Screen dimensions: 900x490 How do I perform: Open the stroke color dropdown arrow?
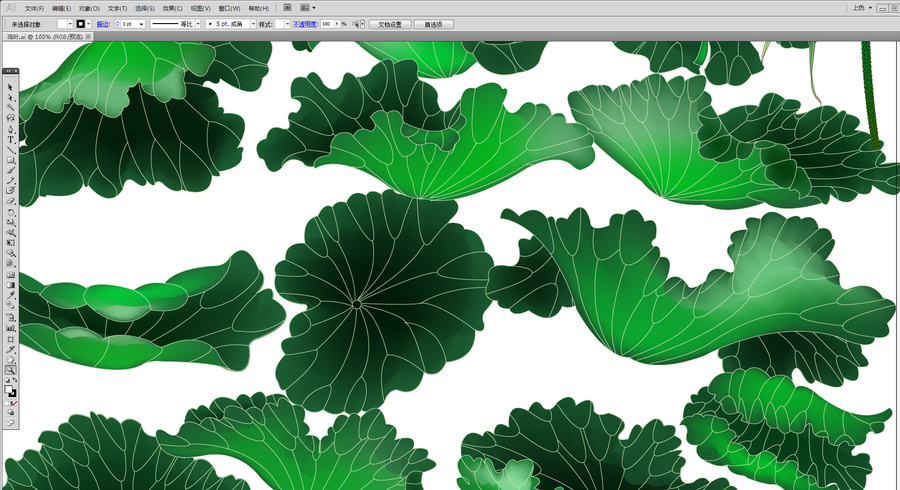88,24
